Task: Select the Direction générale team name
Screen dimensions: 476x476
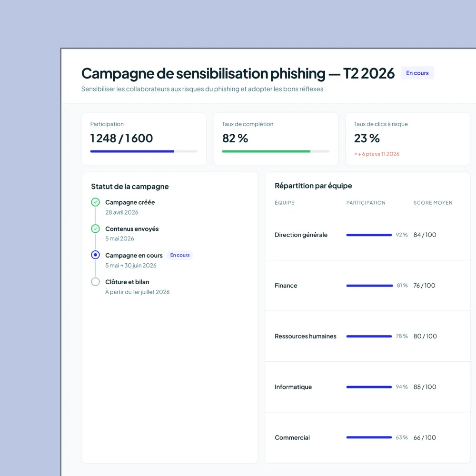Action: coord(301,235)
